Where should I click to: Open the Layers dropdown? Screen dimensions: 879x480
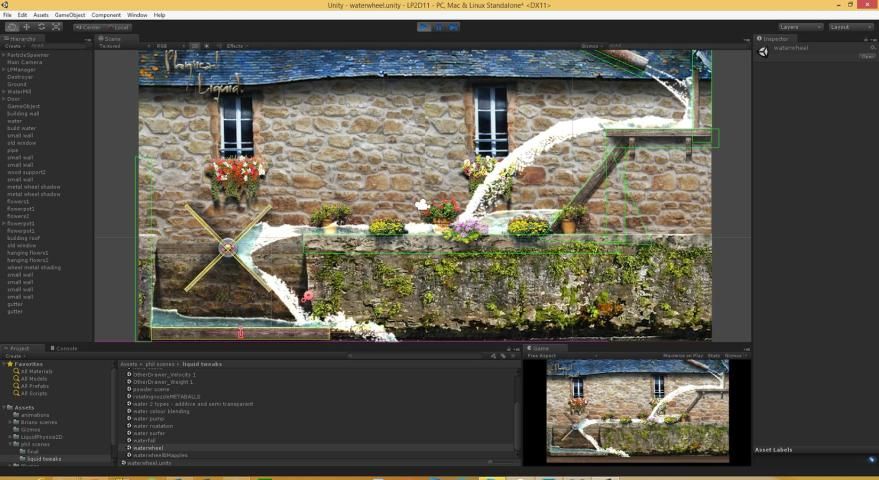pos(800,27)
